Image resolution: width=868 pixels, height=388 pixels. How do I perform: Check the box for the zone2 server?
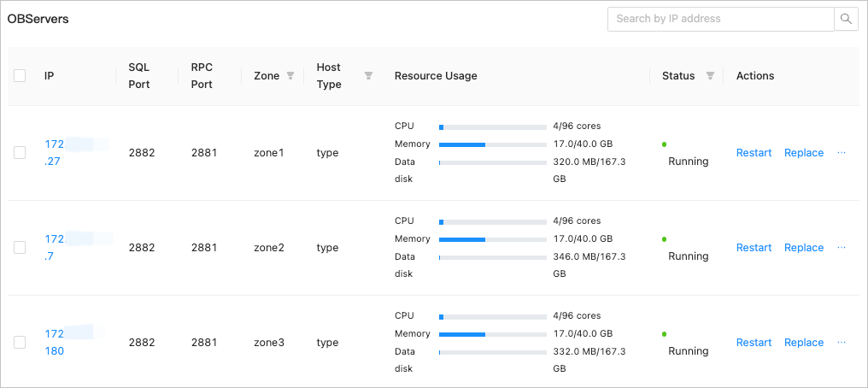pos(20,248)
